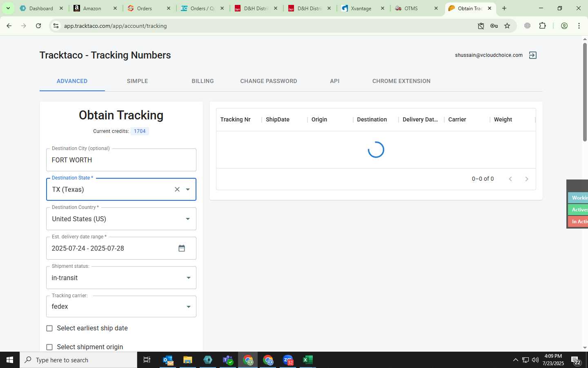Viewport: 588px width, 368px height.
Task: Open a new browser tab
Action: coord(504,8)
